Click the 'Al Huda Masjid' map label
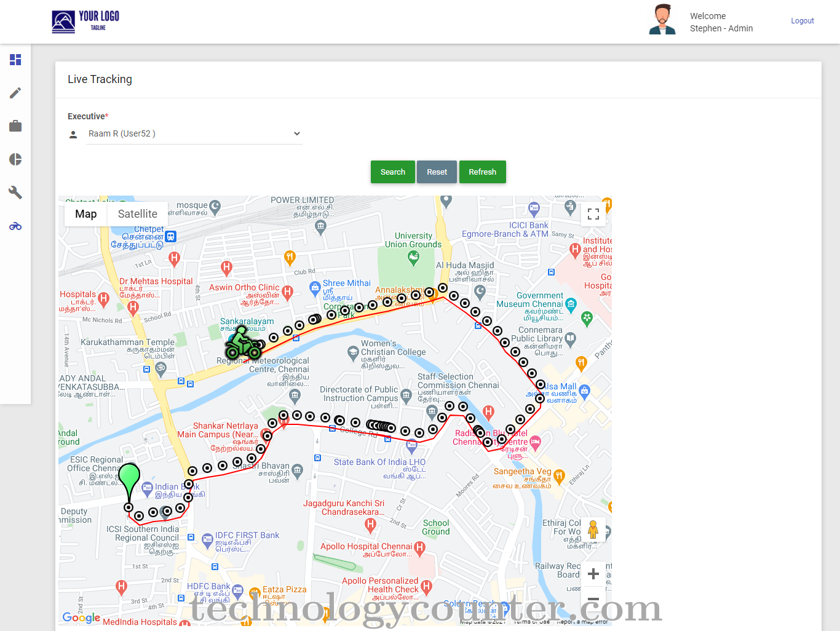This screenshot has height=631, width=840. [x=465, y=265]
